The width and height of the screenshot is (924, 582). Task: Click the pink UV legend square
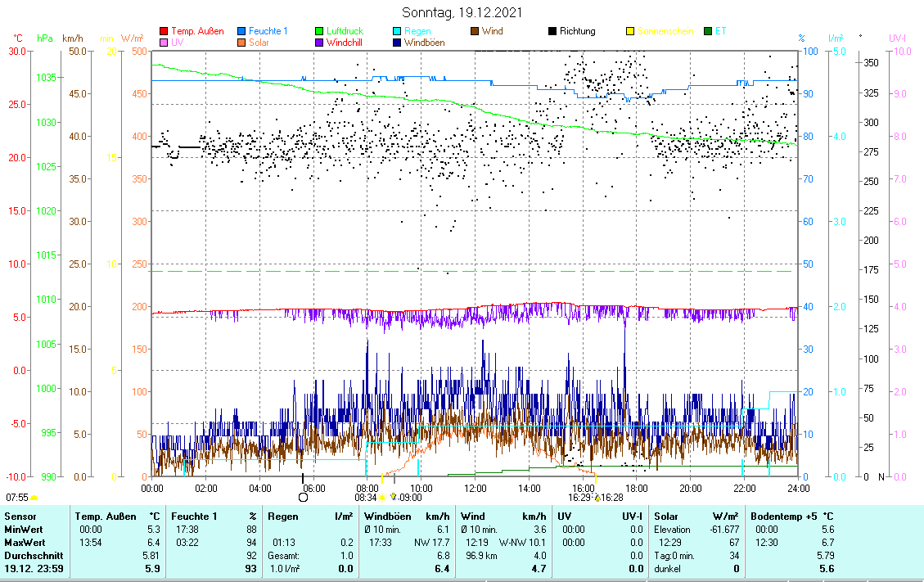(164, 43)
